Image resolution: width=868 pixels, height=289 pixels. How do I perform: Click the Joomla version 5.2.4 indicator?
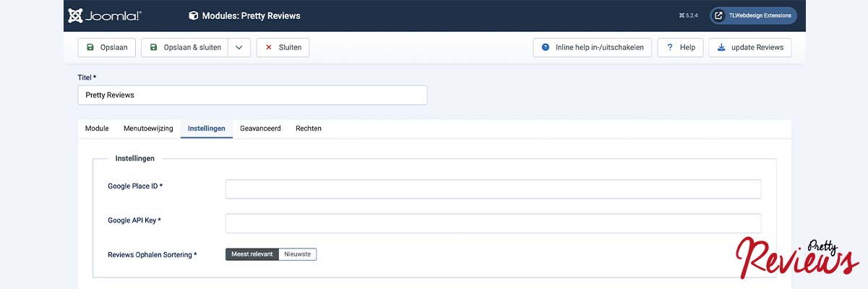tap(688, 15)
